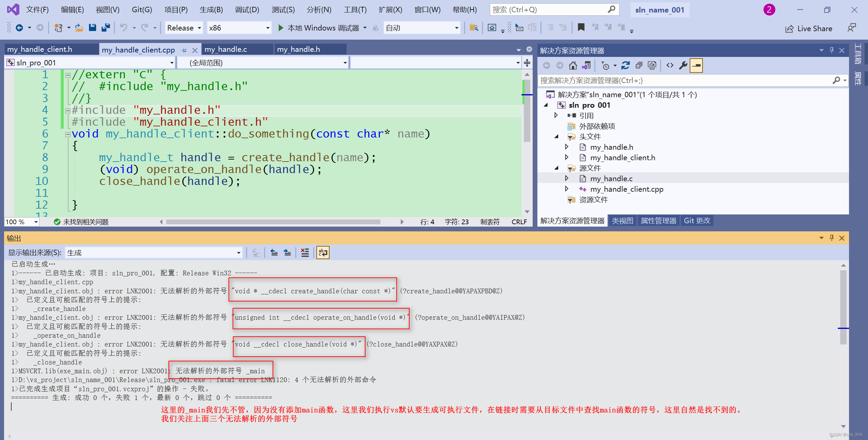Toggle pin on my_handle_client.cpp tab
Image resolution: width=868 pixels, height=440 pixels.
pos(184,50)
